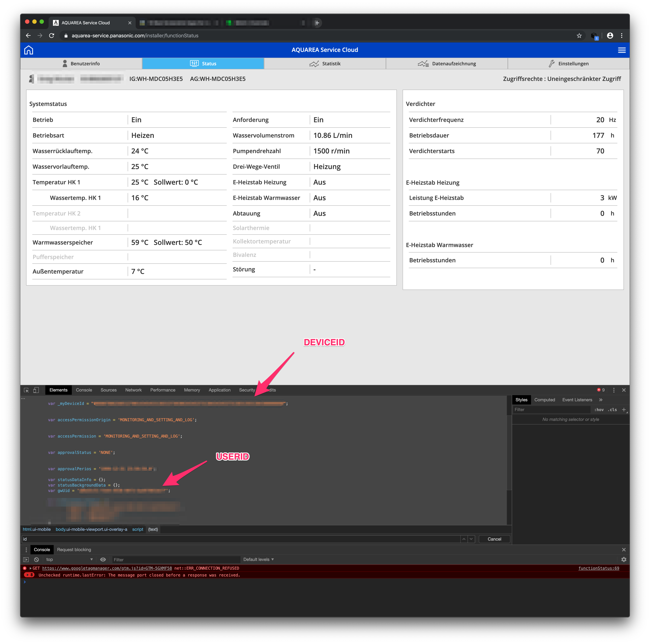Select the Elements panel tab
The image size is (650, 644).
click(59, 390)
